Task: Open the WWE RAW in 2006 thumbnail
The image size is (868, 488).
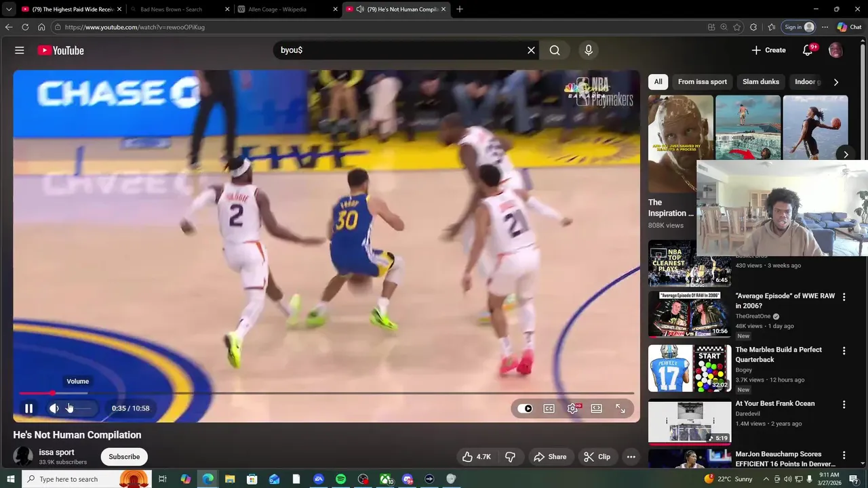Action: tap(689, 315)
